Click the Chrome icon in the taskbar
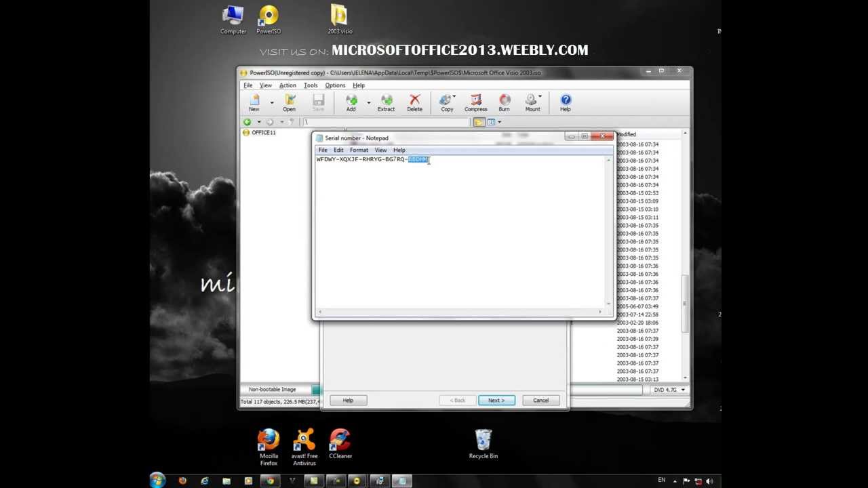This screenshot has width=868, height=488. [270, 481]
